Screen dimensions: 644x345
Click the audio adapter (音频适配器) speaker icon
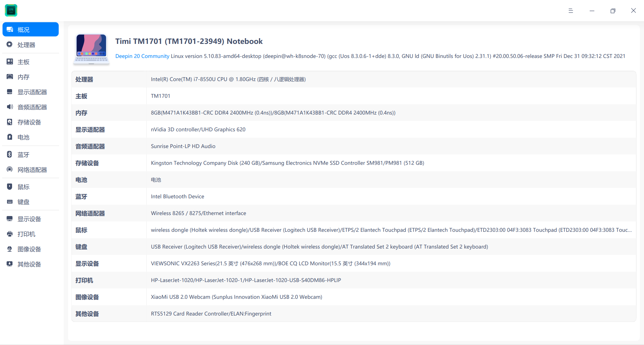[10, 107]
